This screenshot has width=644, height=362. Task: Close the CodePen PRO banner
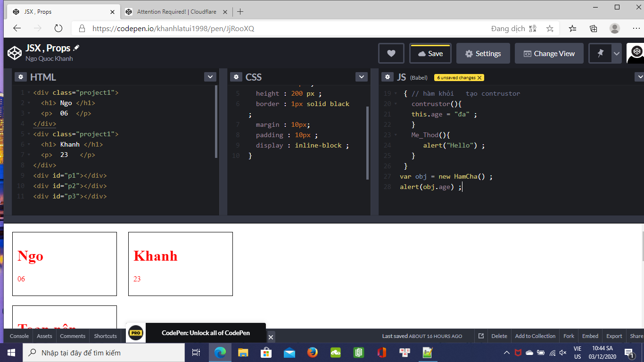pos(271,337)
